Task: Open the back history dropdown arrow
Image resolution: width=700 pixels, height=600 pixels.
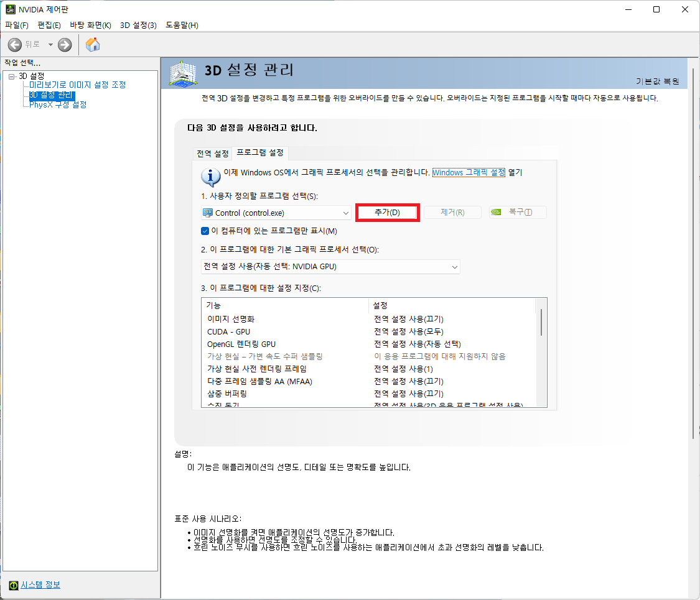Action: tap(50, 45)
